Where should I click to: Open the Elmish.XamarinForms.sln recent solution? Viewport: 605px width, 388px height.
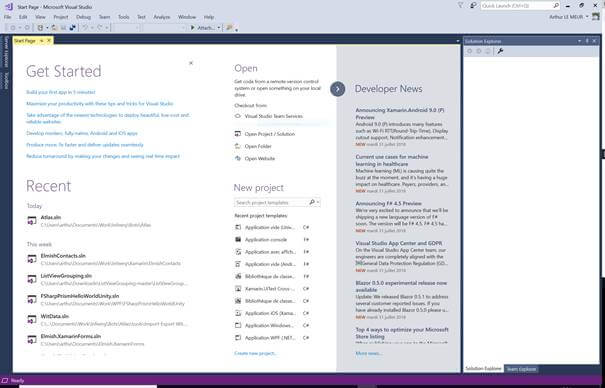pos(108,340)
